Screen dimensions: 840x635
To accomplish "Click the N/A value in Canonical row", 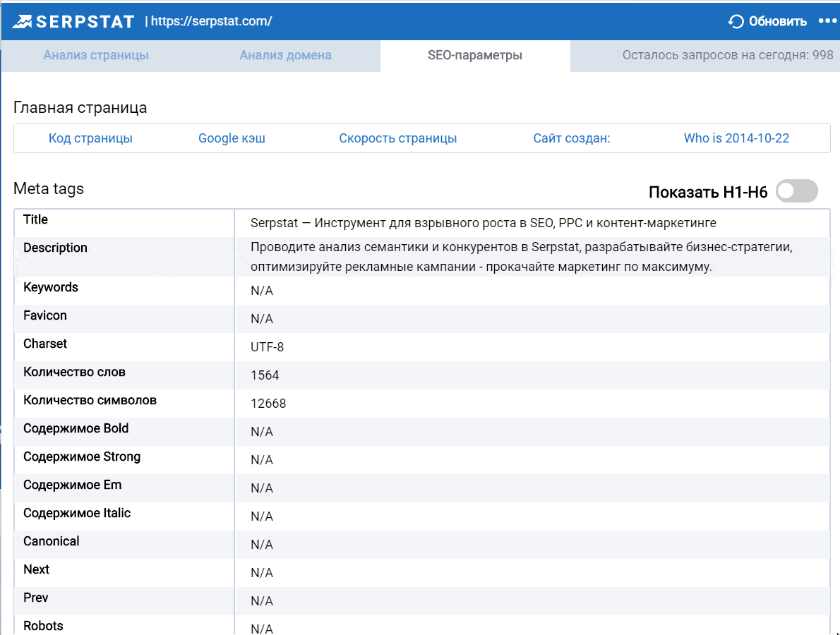I will pyautogui.click(x=262, y=545).
